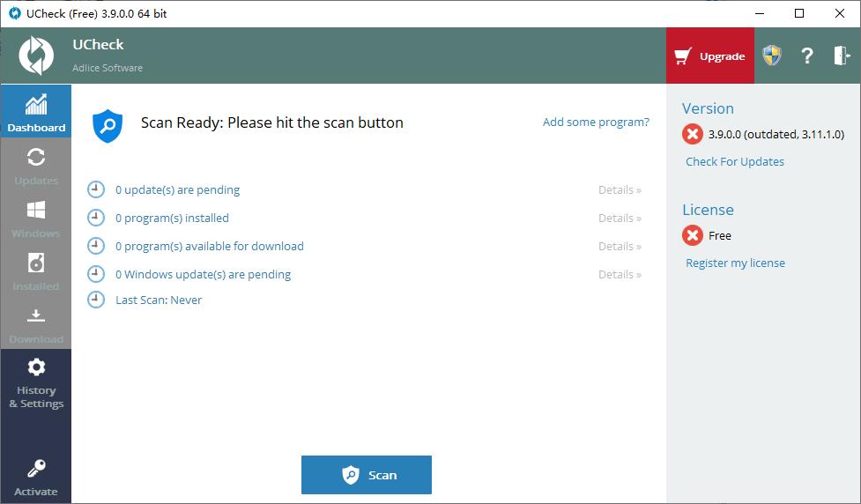Open the Download section in sidebar
The height and width of the screenshot is (504, 861).
(36, 323)
